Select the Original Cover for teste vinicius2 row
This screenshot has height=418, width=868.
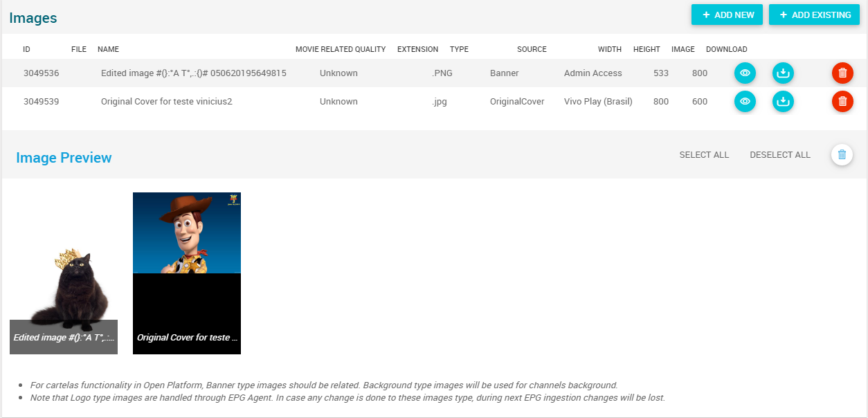click(x=166, y=102)
